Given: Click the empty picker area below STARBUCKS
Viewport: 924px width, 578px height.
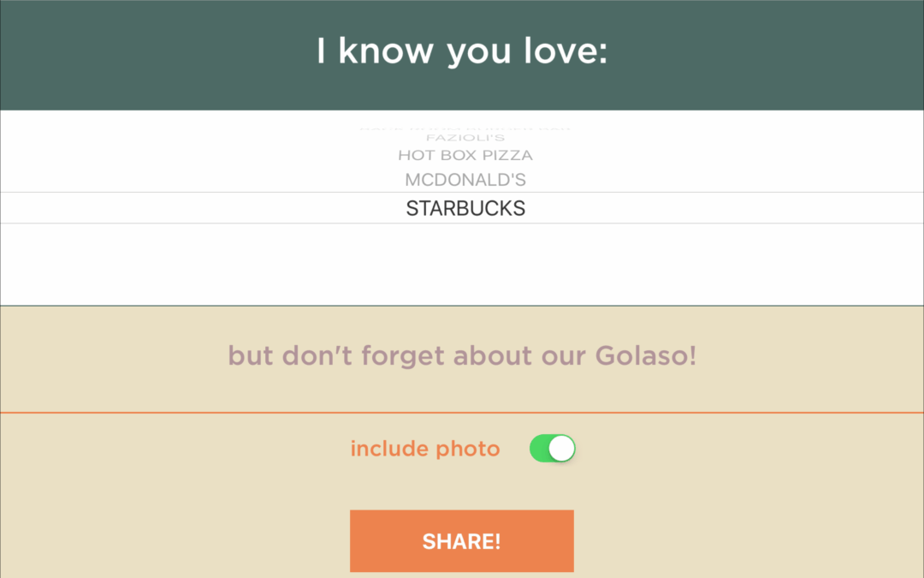Looking at the screenshot, I should [462, 265].
